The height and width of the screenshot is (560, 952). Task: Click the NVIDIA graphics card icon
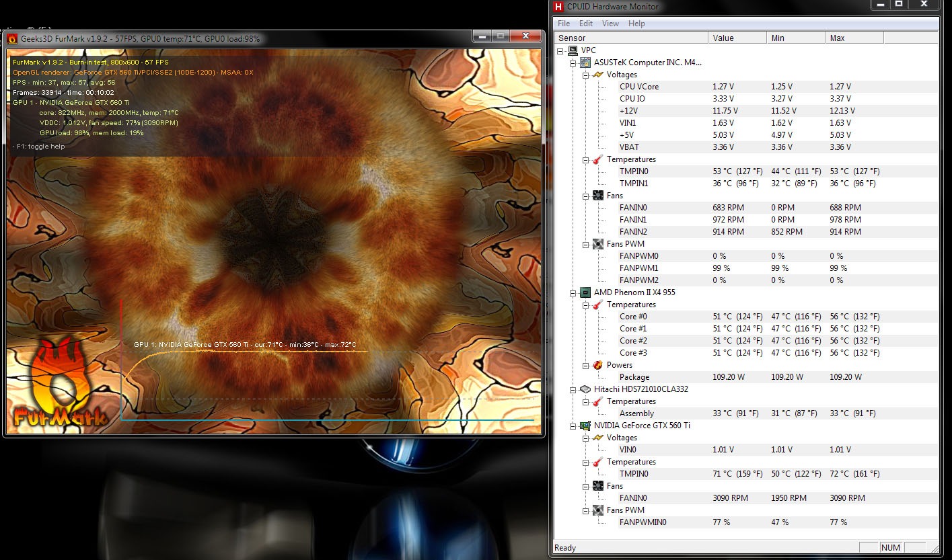point(585,426)
